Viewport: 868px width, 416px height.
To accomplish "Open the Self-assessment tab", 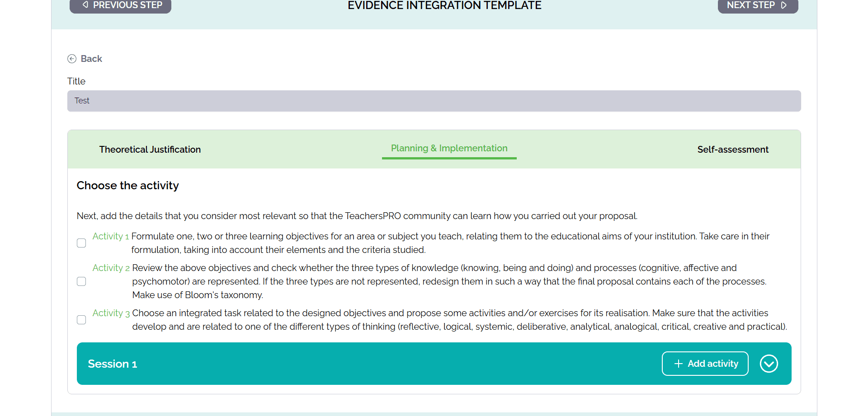I will coord(733,149).
